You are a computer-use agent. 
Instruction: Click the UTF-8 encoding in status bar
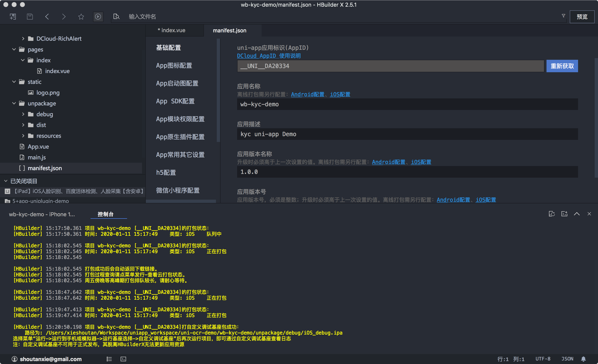pos(543,359)
